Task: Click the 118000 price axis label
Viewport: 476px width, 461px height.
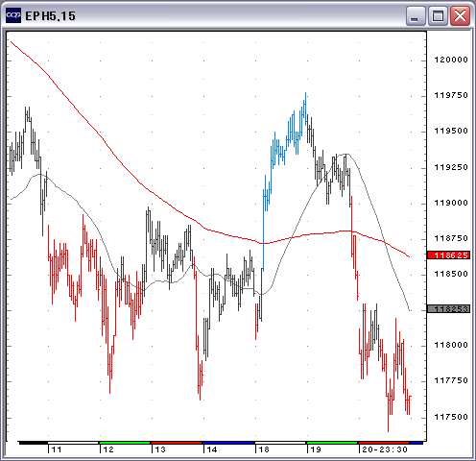Action: (x=451, y=345)
